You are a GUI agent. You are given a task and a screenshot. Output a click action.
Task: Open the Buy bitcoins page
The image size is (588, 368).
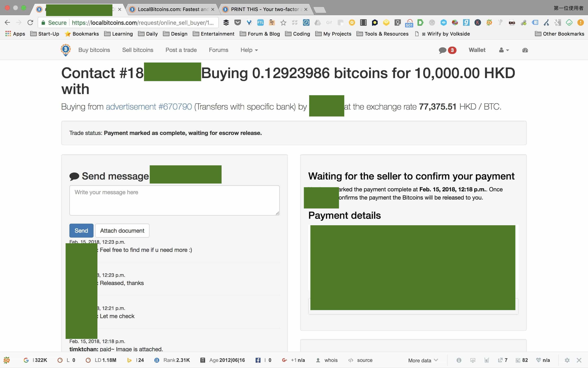(94, 50)
